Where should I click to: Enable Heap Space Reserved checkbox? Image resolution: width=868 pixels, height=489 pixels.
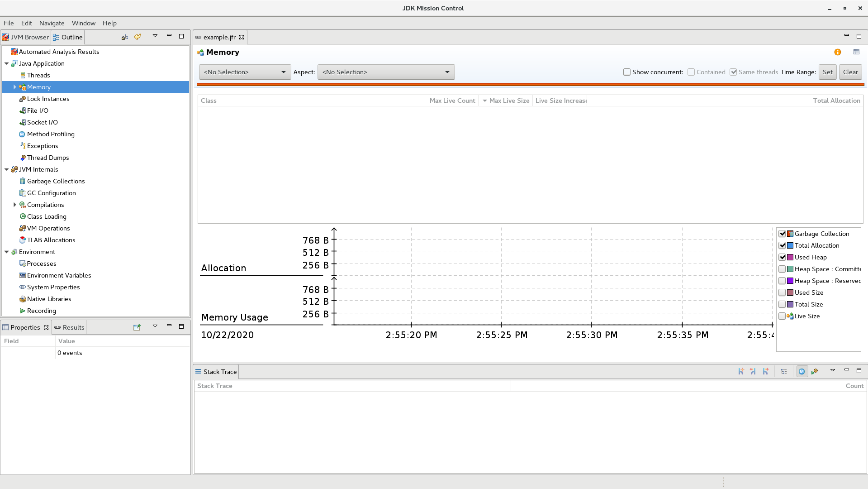point(782,281)
